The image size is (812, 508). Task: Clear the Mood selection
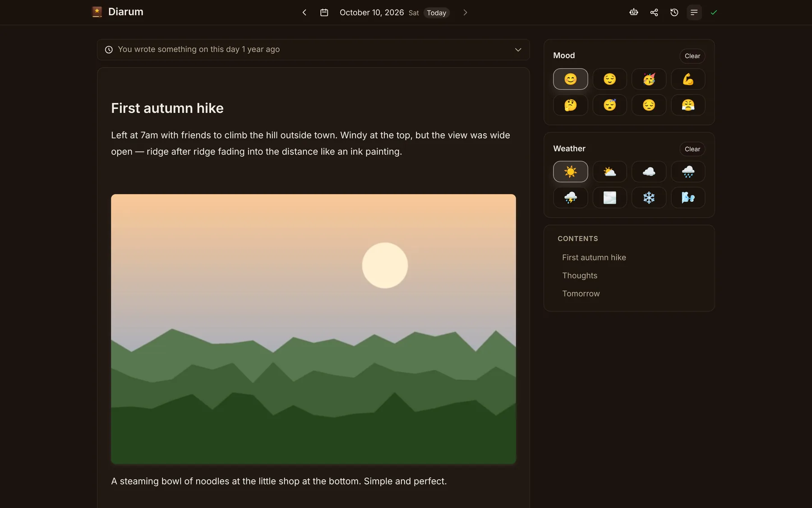[692, 56]
